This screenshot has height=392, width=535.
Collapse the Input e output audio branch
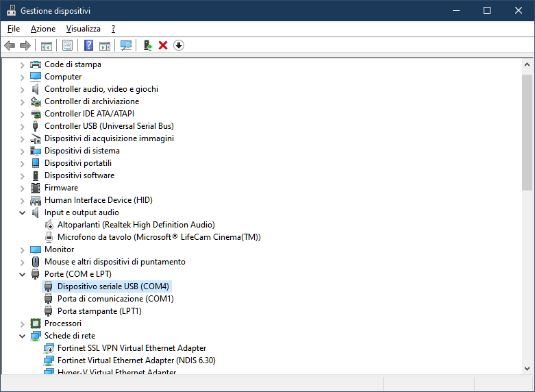pos(22,212)
